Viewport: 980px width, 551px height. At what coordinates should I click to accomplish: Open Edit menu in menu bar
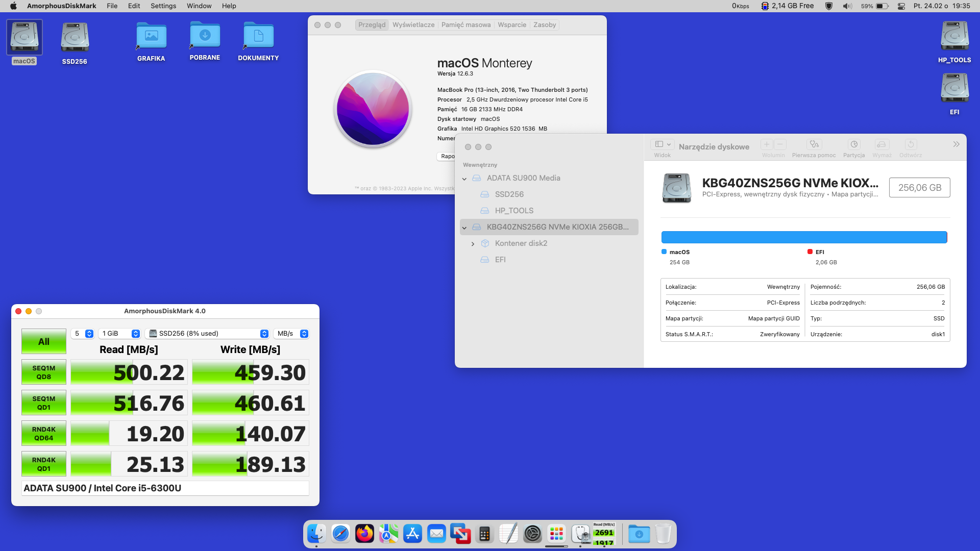pos(134,6)
